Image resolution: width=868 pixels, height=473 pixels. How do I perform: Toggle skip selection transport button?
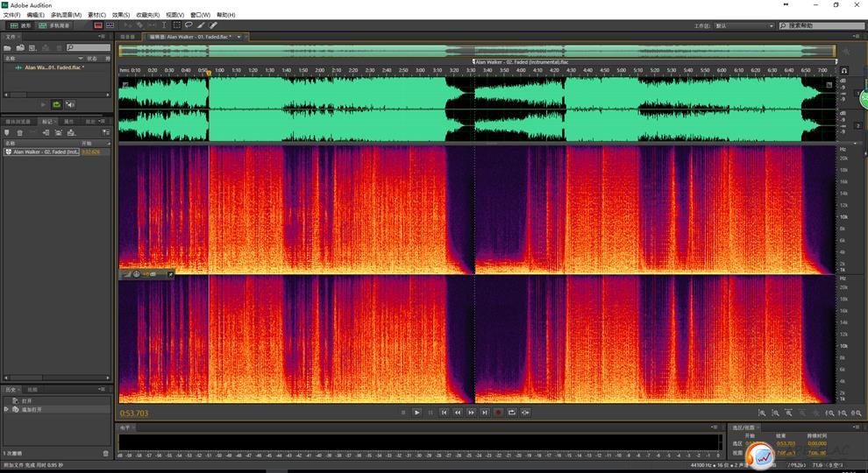point(525,413)
